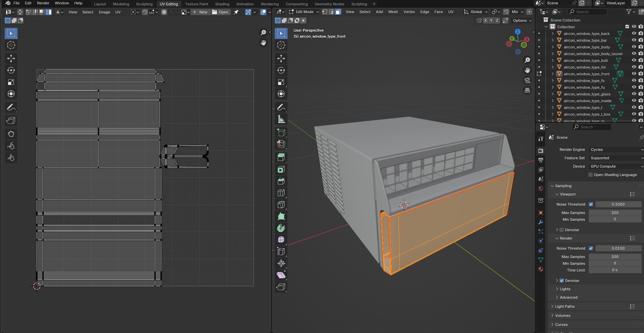
Task: Click the outliner Search field
Action: tap(588, 12)
